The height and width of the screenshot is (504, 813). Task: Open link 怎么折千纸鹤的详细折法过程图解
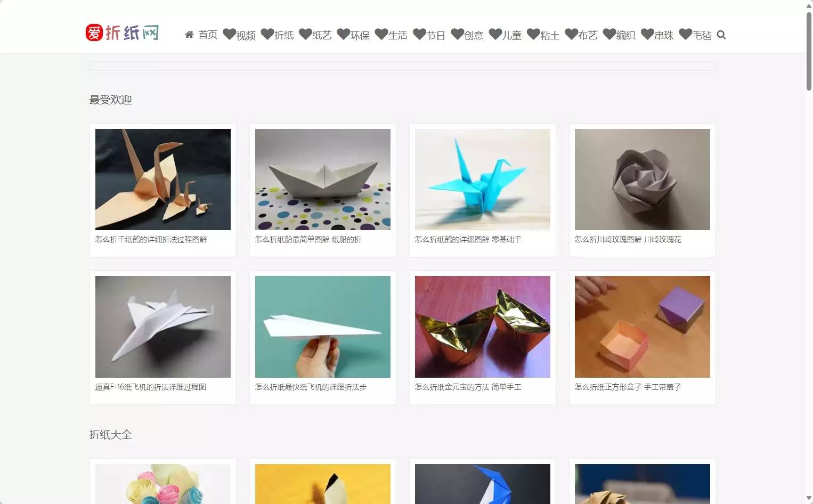coord(151,240)
